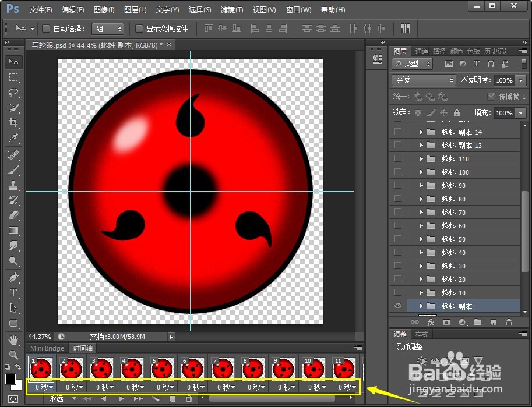
Task: Click the black foreground color swatch
Action: coord(10,378)
